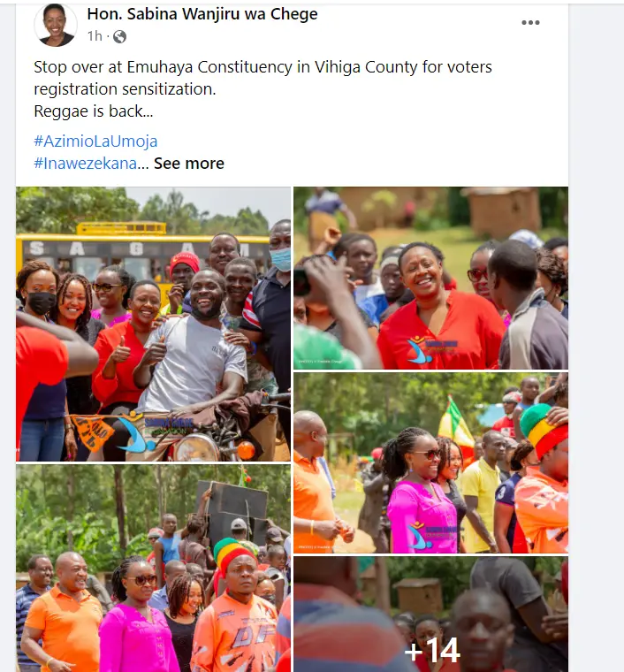Viewport: 624px width, 672px height.
Task: Open the photo of the woman in red blouse
Action: 430,279
